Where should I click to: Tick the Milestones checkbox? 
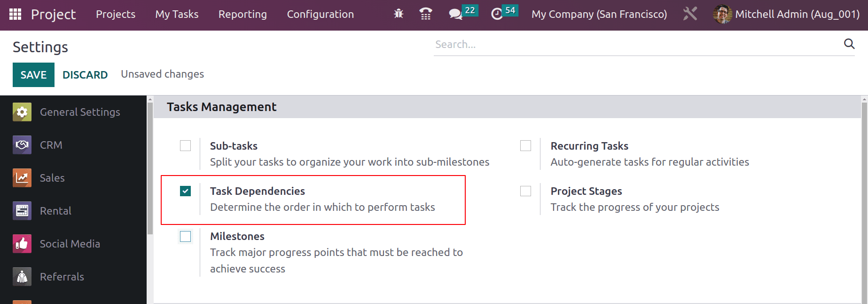[x=186, y=236]
